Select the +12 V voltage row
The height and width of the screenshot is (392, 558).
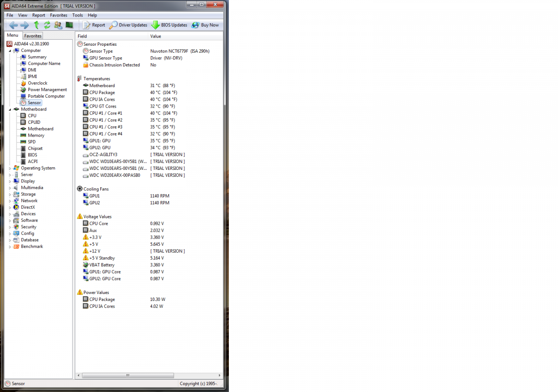[149, 251]
